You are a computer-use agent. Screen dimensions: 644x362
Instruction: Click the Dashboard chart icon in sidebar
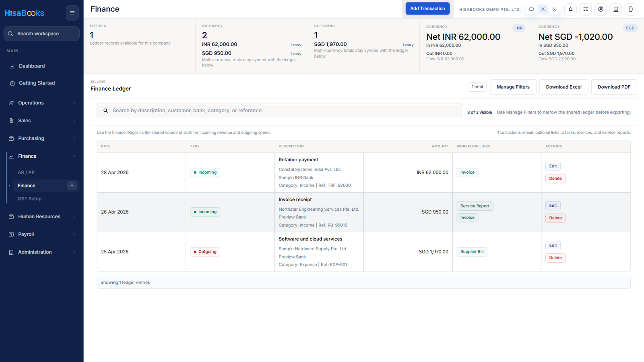point(12,66)
